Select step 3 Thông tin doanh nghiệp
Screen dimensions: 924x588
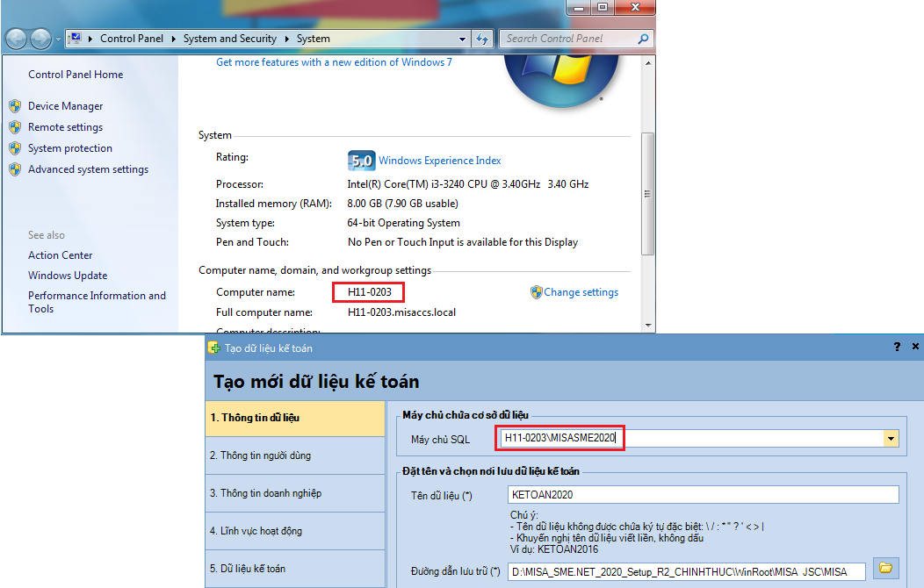click(x=295, y=493)
